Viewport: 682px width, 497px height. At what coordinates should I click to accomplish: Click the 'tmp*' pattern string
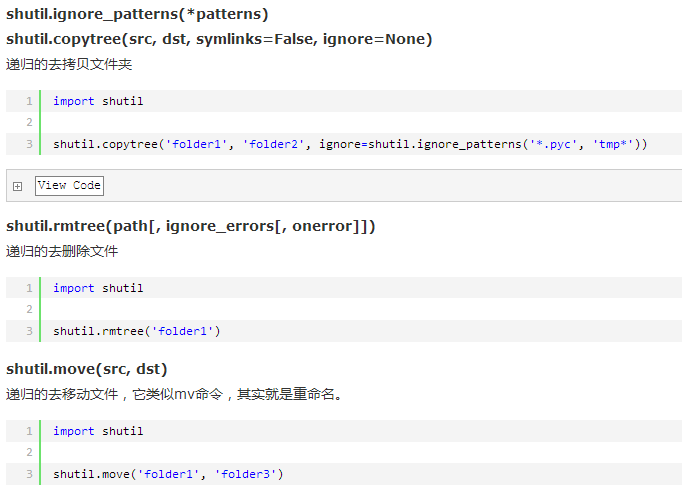point(613,144)
